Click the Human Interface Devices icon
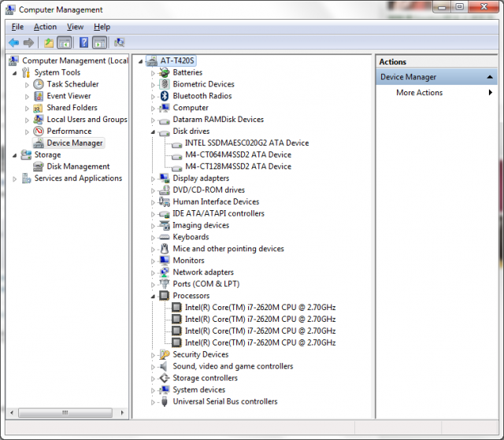The height and width of the screenshot is (440, 504). tap(165, 202)
